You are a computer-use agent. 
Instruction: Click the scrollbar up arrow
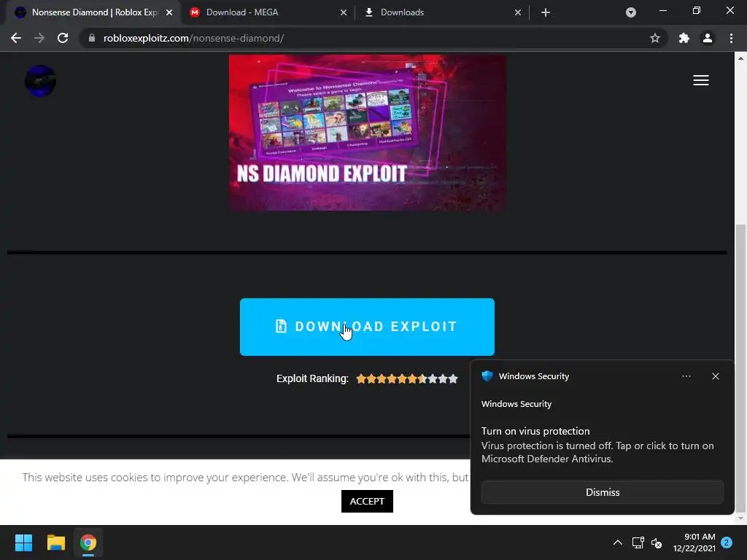pos(740,58)
